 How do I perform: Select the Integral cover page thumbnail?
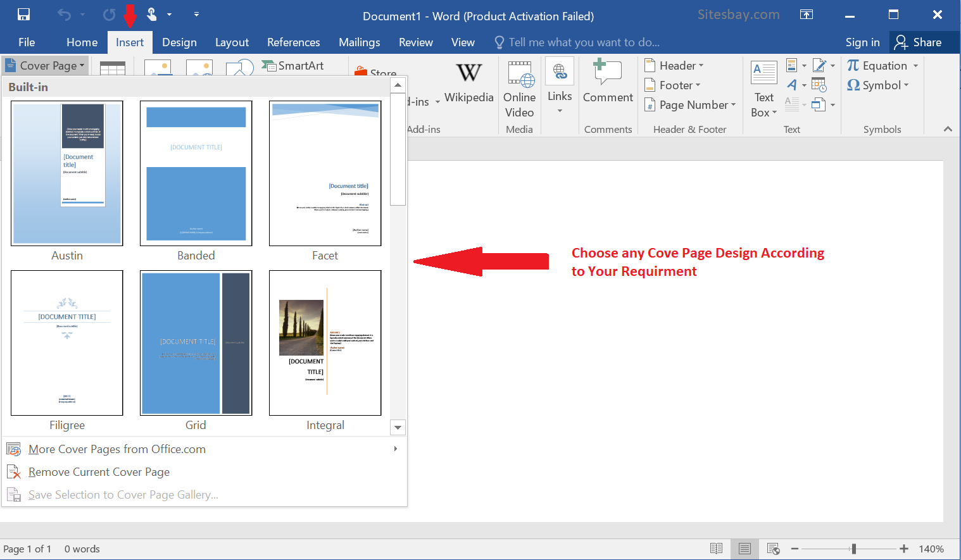tap(325, 343)
